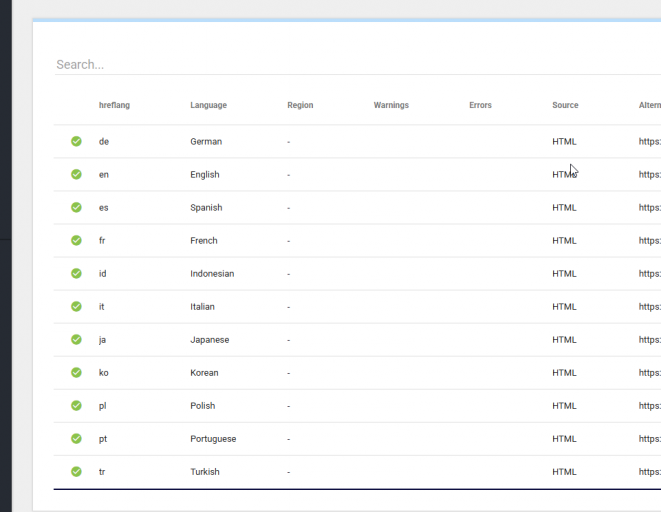This screenshot has height=512, width=661.
Task: Sort by the Region column header
Action: (300, 105)
